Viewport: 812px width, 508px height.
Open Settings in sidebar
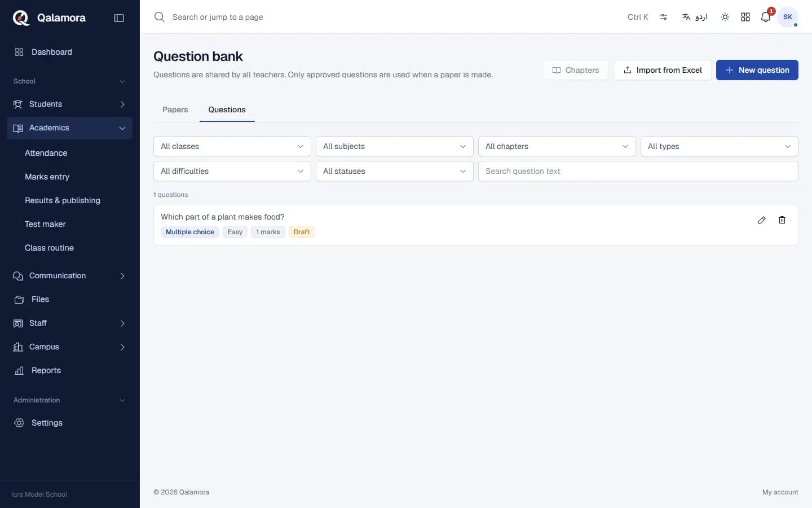pyautogui.click(x=70, y=423)
